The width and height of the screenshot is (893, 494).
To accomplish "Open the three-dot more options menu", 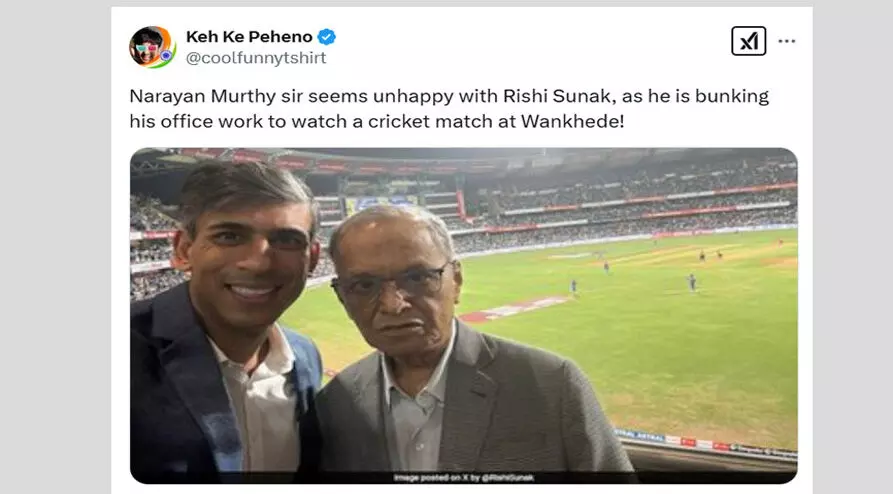I will pyautogui.click(x=787, y=41).
